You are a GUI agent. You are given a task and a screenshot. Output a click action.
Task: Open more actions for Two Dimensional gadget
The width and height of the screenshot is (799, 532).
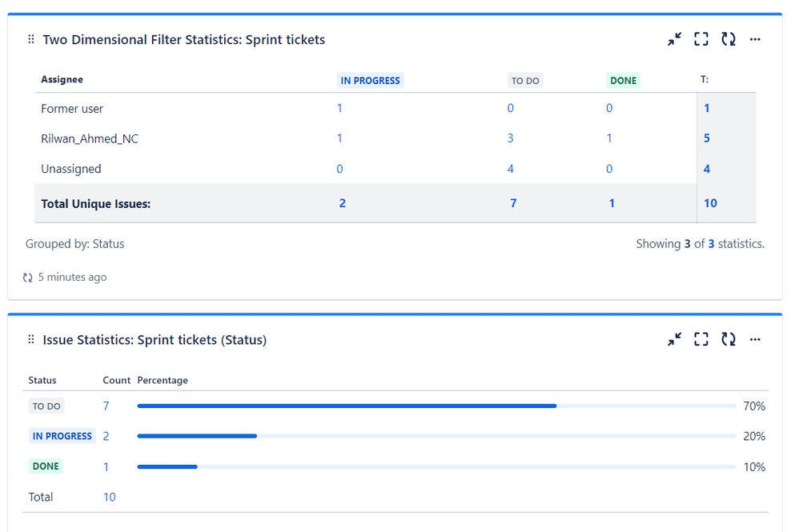755,39
